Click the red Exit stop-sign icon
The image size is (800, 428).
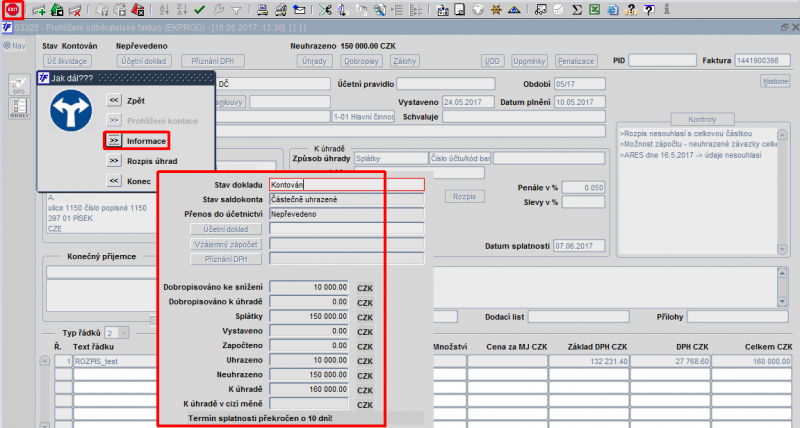point(12,10)
